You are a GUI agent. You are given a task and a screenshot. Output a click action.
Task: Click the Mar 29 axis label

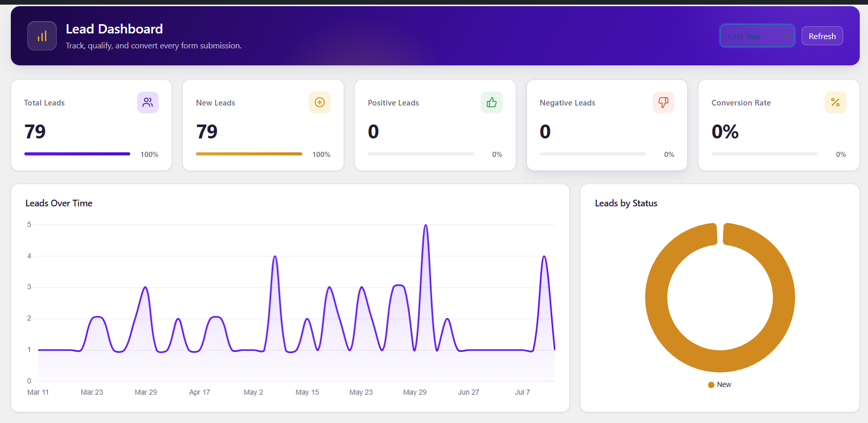point(146,392)
